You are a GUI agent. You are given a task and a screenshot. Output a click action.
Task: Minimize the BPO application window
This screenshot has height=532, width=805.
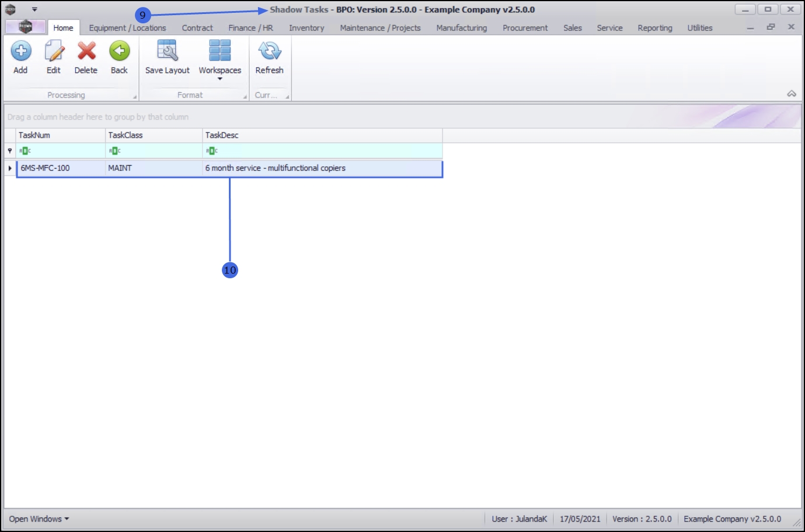[x=745, y=9]
